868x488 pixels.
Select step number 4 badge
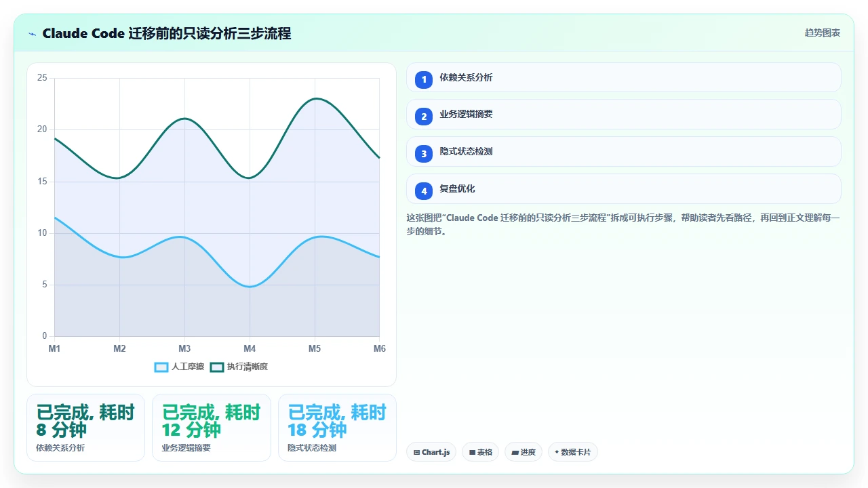coord(424,190)
